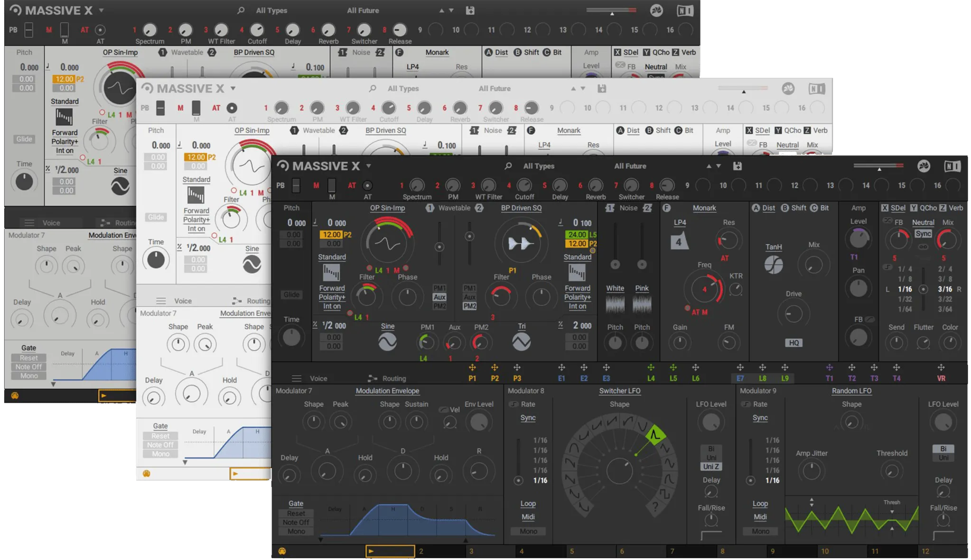This screenshot has width=971, height=560.
Task: Select Uni Z polarity in Switcher LFO
Action: coord(711,467)
